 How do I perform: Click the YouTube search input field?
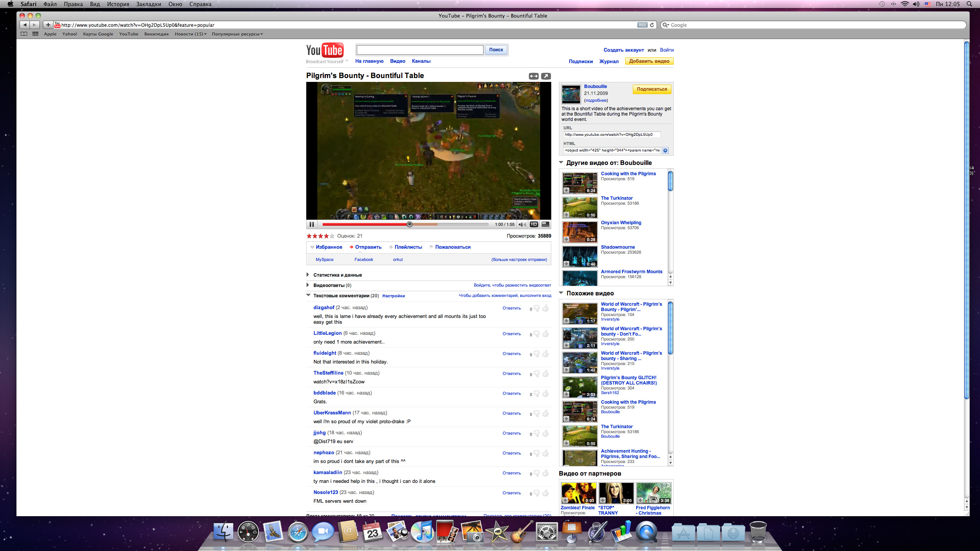coord(420,50)
